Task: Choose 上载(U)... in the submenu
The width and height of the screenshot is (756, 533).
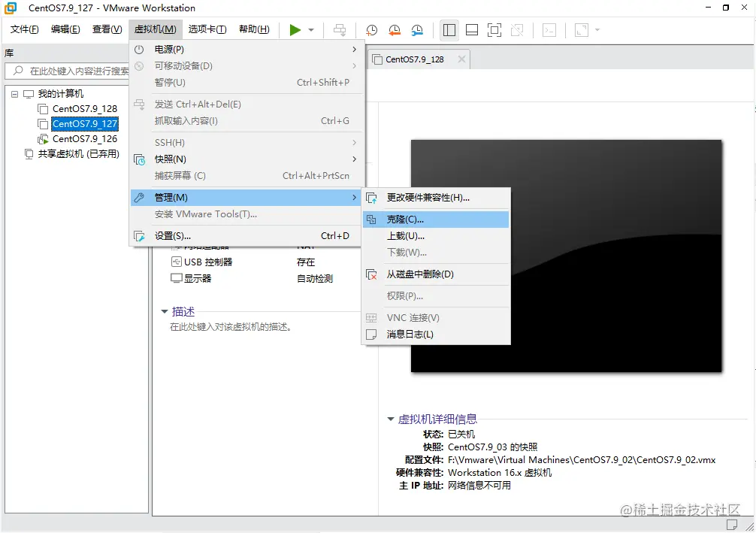Action: pos(436,236)
